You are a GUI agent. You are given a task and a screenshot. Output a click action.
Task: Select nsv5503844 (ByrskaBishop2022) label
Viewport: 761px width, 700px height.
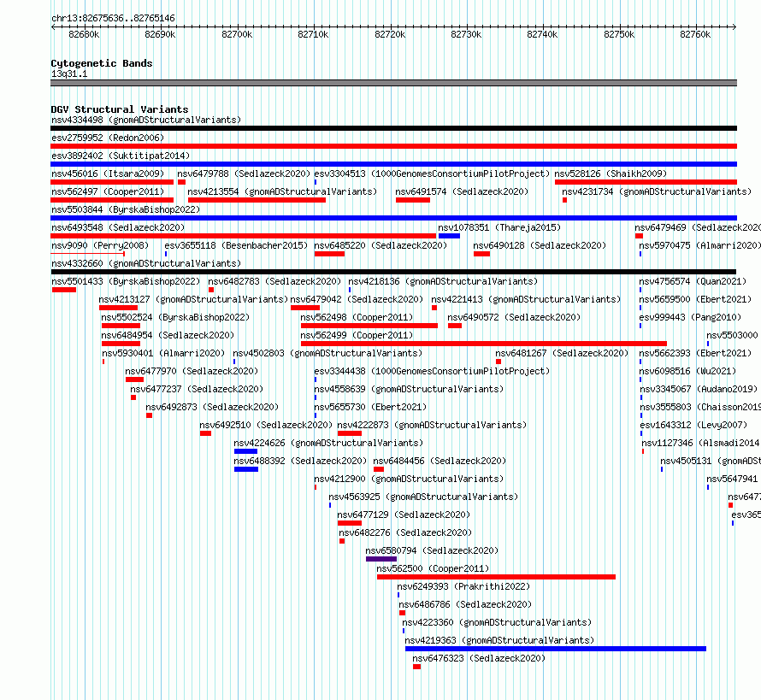[126, 209]
